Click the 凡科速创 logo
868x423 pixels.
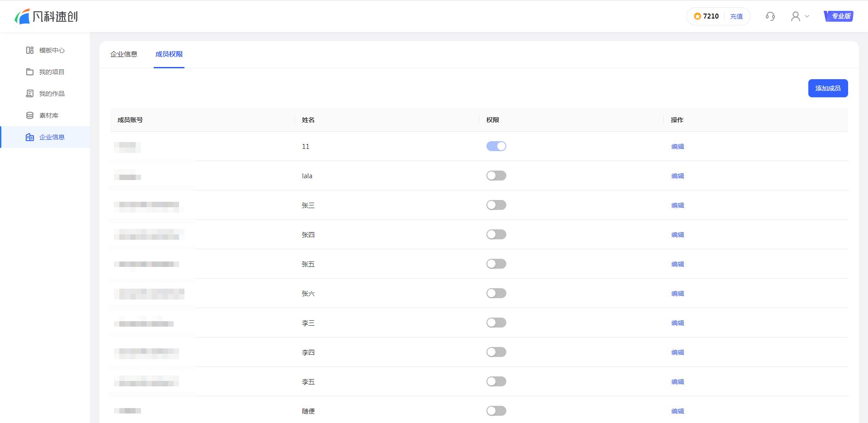point(46,16)
